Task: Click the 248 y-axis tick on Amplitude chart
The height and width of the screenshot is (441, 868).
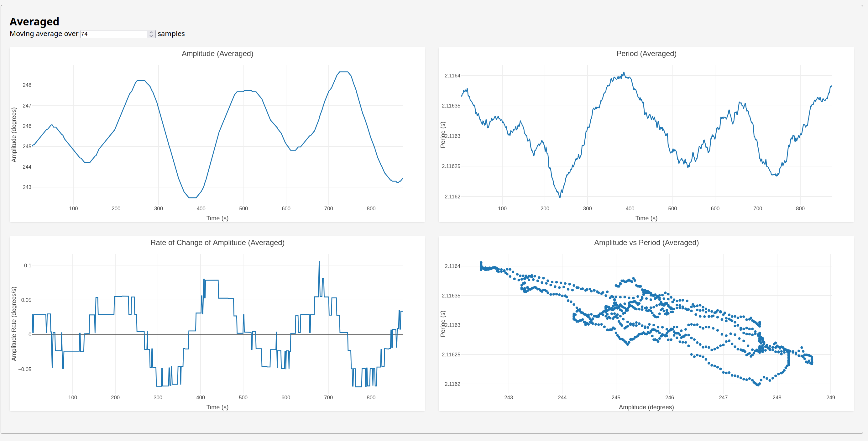Action: tap(27, 85)
